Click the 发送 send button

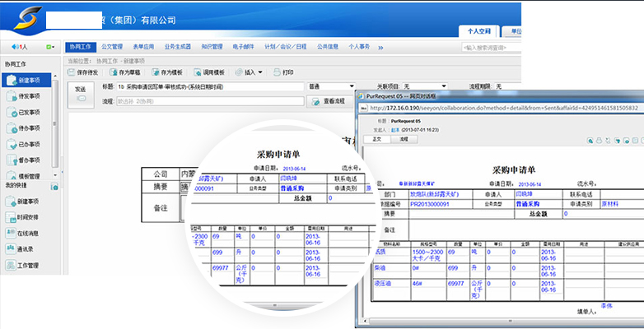[x=80, y=94]
